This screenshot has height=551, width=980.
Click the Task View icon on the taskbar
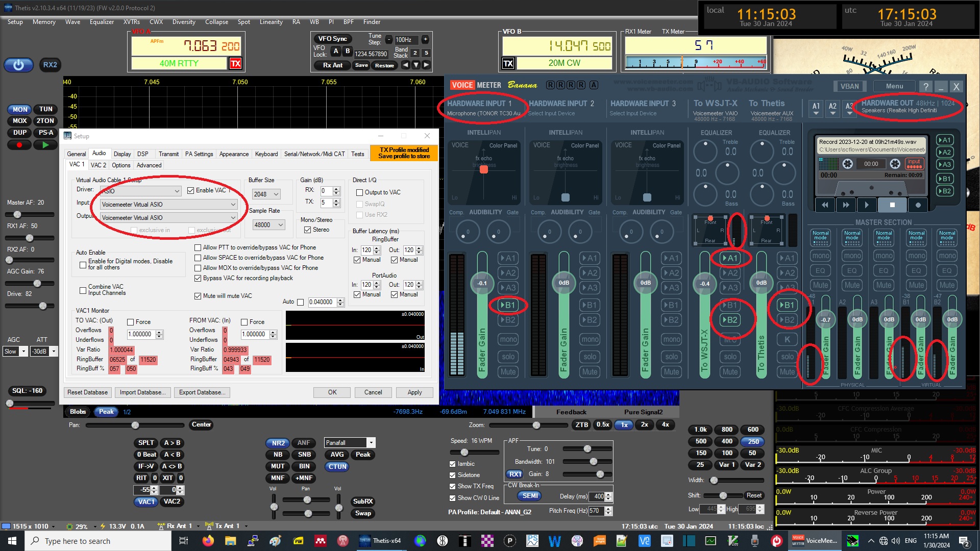184,541
